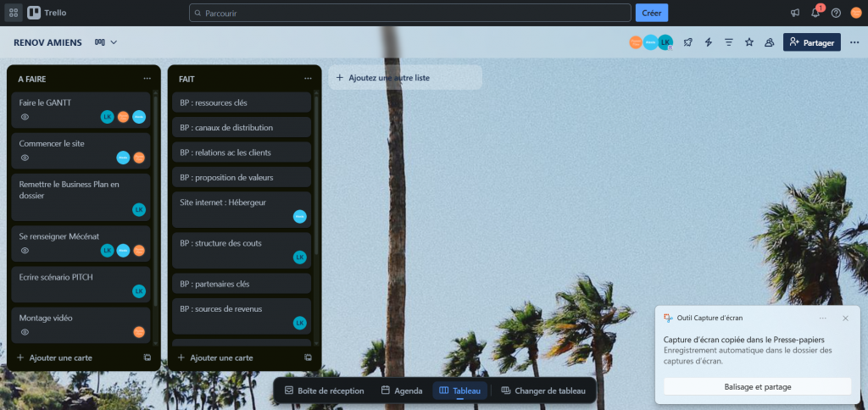Open the board filter icon
868x410 pixels.
728,42
